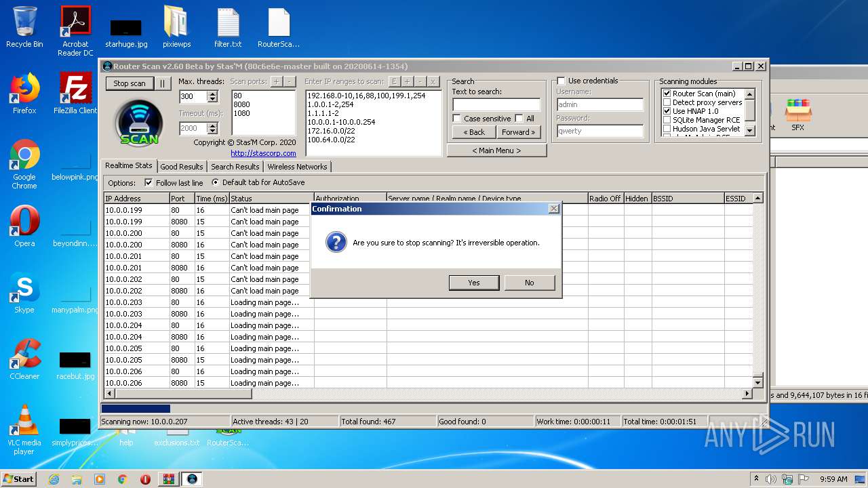The image size is (868, 488).
Task: Click the Opera taskbar icon
Action: click(x=145, y=479)
